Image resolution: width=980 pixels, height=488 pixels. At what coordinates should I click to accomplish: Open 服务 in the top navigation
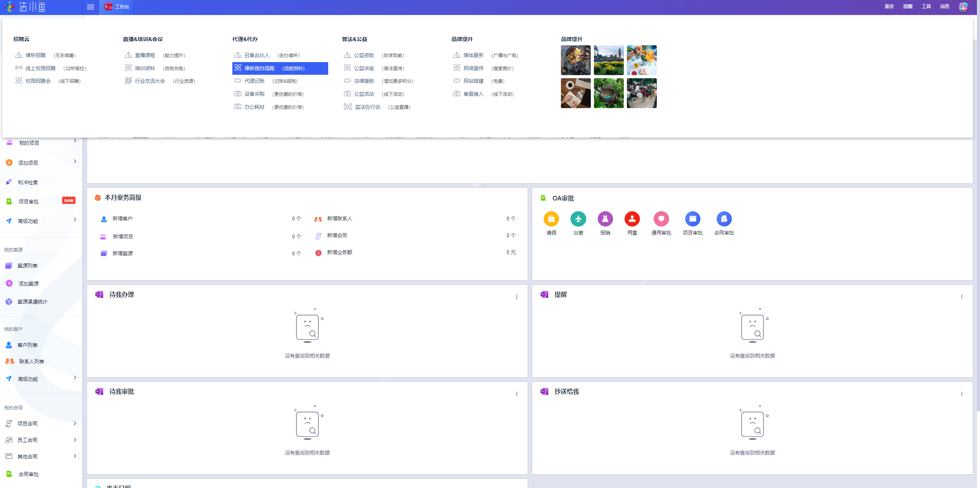click(x=889, y=7)
